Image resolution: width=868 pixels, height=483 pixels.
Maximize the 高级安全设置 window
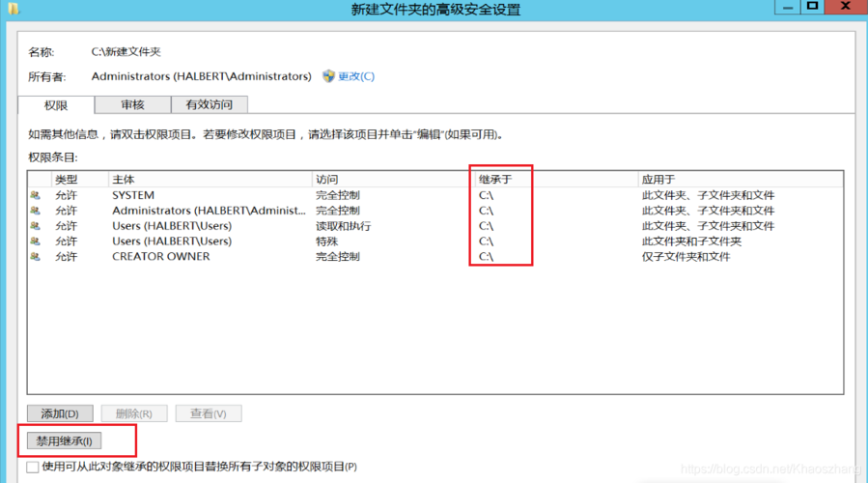pos(813,6)
